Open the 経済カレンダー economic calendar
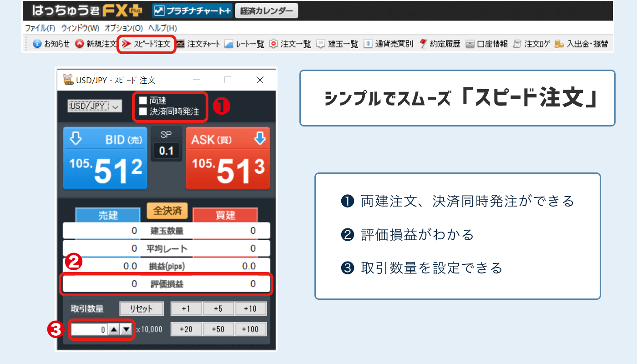 267,10
